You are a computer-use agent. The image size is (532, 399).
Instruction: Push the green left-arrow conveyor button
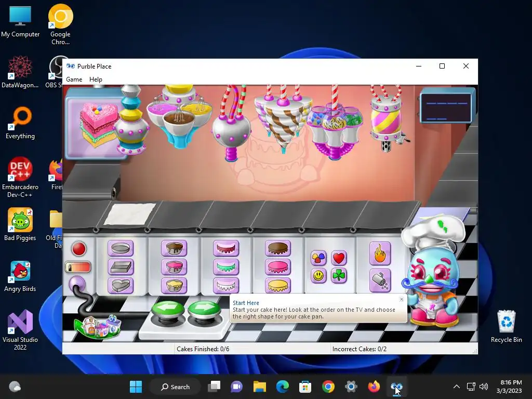click(x=168, y=310)
